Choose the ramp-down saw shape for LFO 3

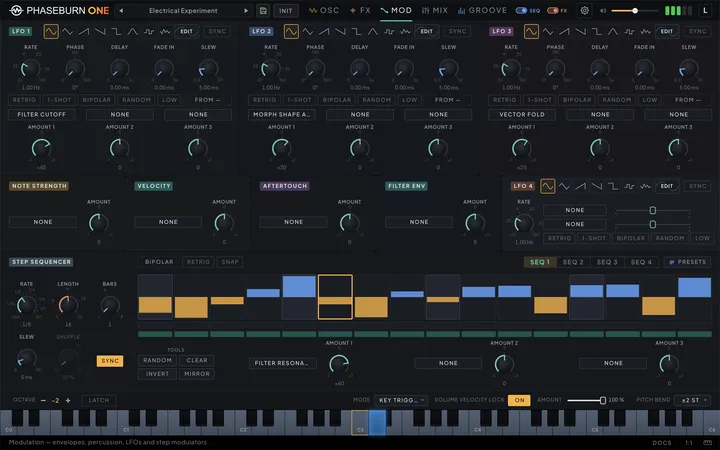tap(580, 32)
